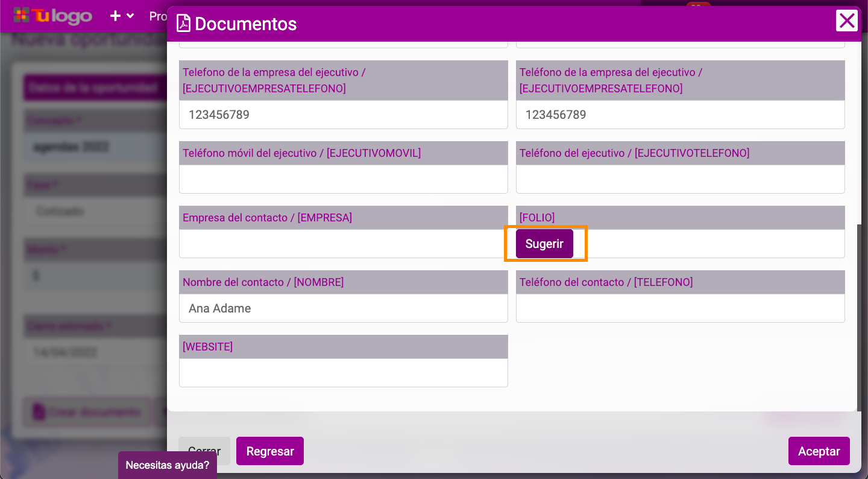Focus the Teléfono del contacto input
868x479 pixels.
coord(681,308)
